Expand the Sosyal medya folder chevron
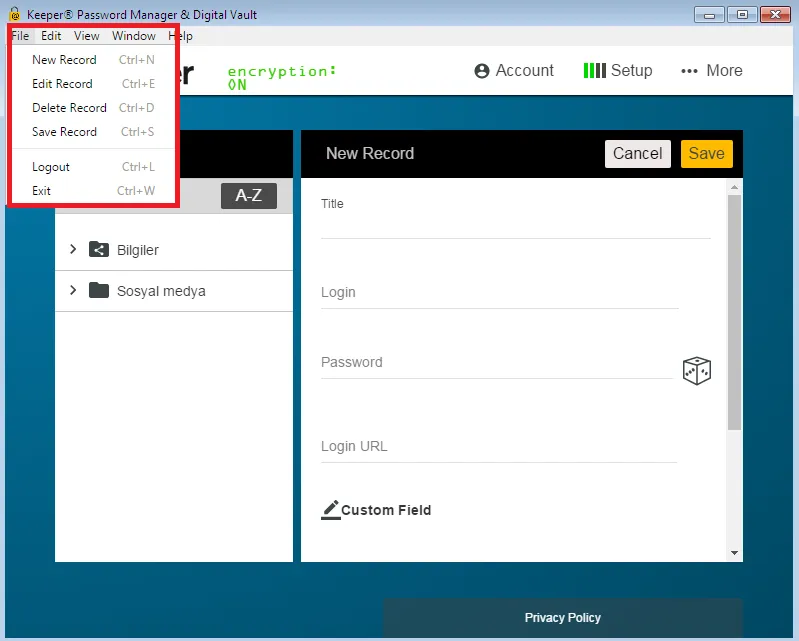Viewport: 799px width, 641px height. pyautogui.click(x=73, y=290)
